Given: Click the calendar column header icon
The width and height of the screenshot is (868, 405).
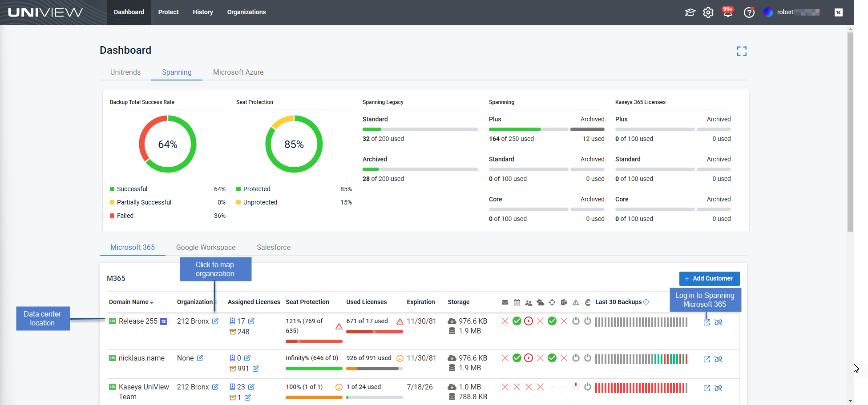Looking at the screenshot, I should click(x=517, y=302).
